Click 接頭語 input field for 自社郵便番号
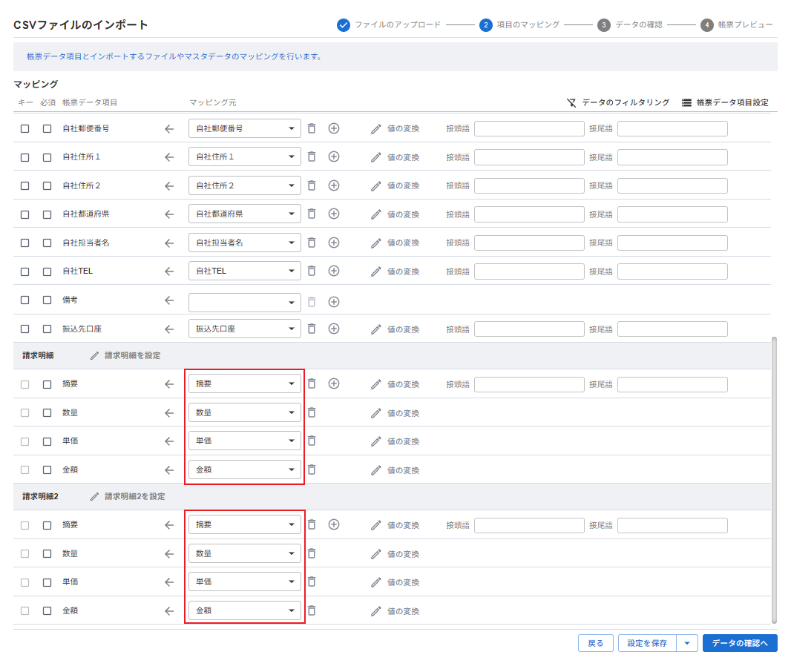Screen dimensions: 791x672 [x=529, y=128]
